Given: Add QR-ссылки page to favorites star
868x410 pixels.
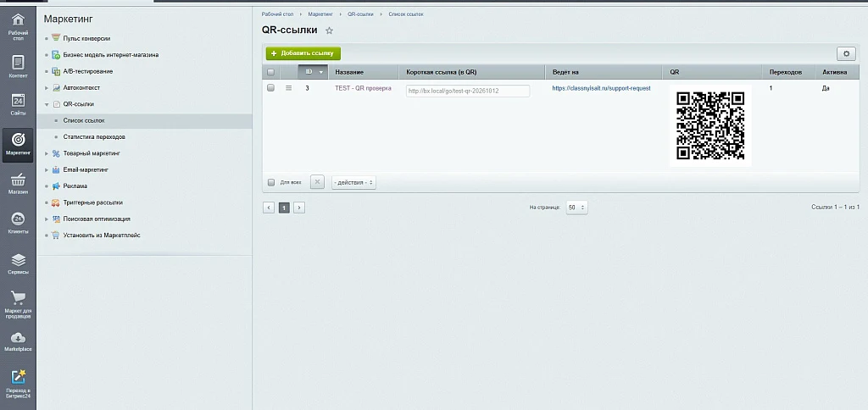Looking at the screenshot, I should [330, 30].
